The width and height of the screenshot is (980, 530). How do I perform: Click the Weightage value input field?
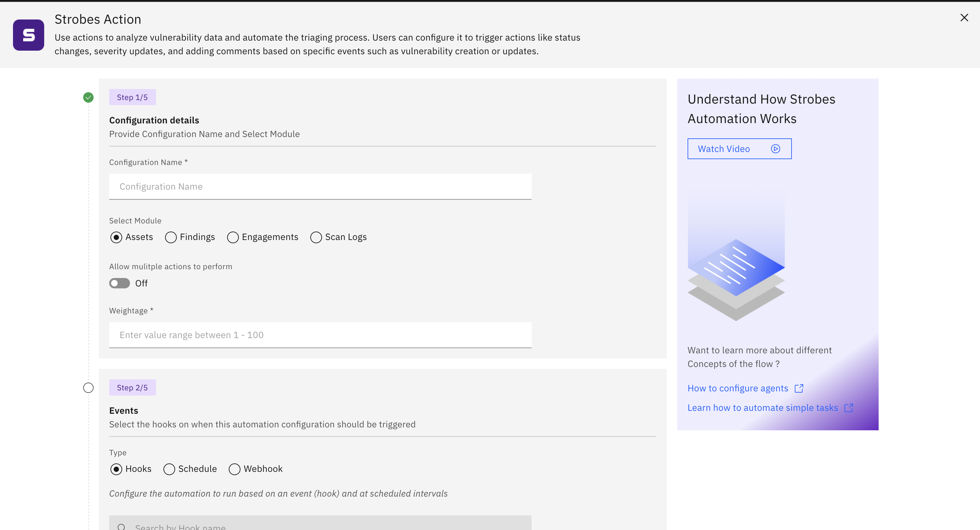[320, 334]
